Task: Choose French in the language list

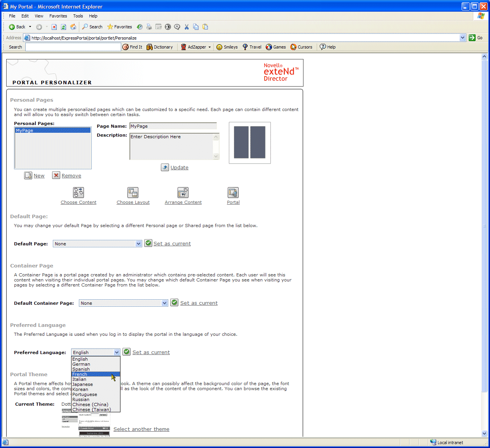Action: [x=96, y=374]
